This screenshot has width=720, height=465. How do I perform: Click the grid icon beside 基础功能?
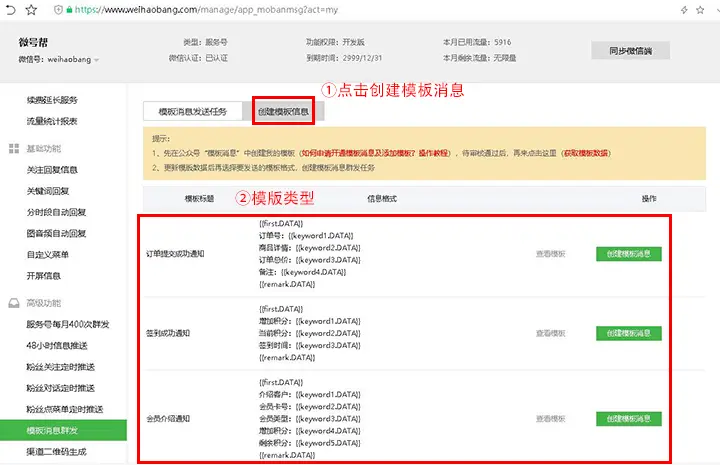[x=14, y=148]
